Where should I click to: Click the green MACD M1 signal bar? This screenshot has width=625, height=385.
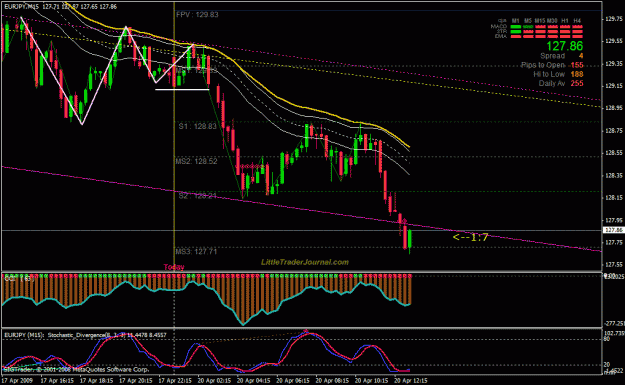click(x=516, y=27)
